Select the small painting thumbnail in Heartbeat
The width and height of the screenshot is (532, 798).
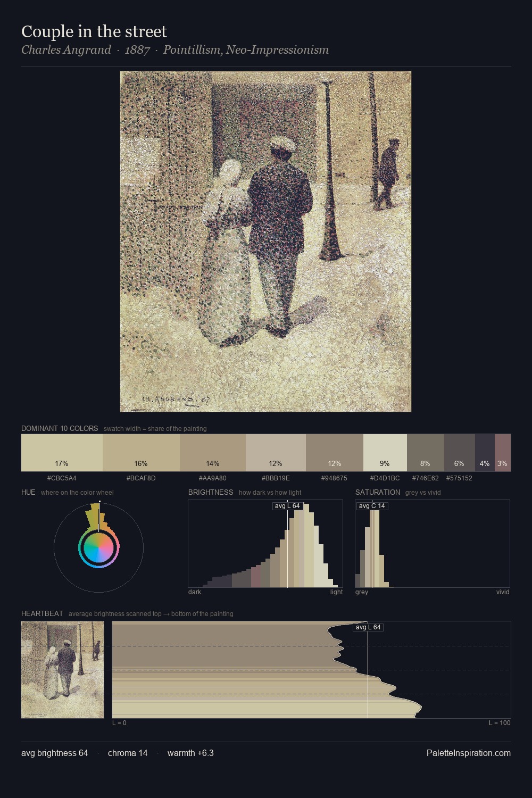click(63, 670)
